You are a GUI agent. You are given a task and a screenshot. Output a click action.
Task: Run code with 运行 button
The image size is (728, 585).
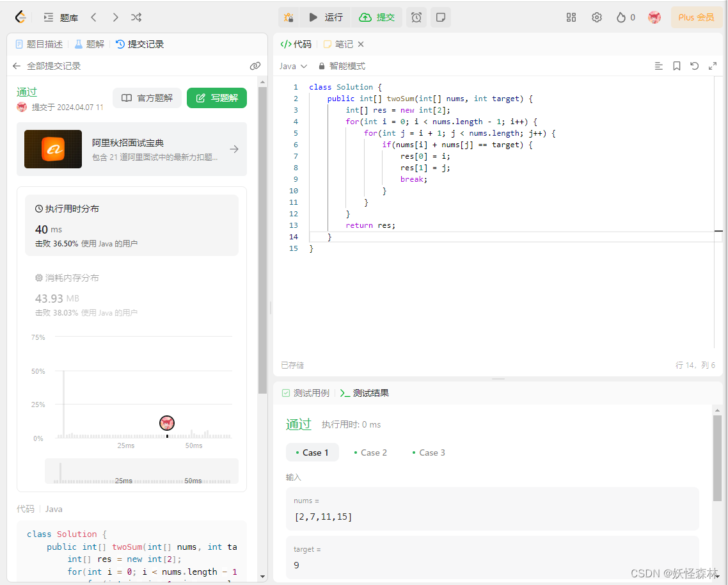(x=326, y=18)
